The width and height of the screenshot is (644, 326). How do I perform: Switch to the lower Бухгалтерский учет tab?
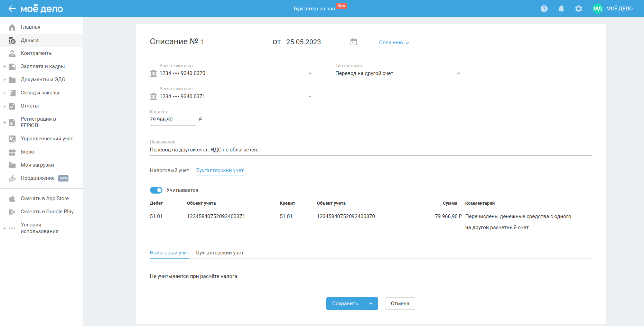[220, 253]
